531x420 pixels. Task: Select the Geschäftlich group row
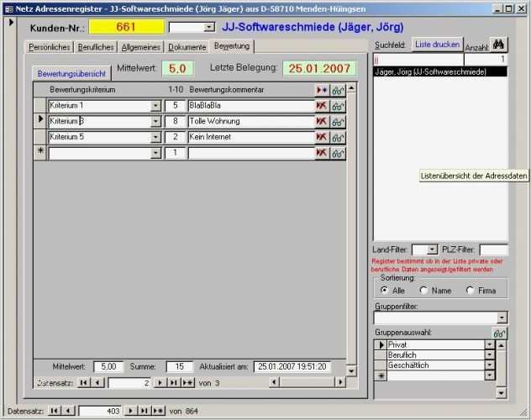coord(435,365)
